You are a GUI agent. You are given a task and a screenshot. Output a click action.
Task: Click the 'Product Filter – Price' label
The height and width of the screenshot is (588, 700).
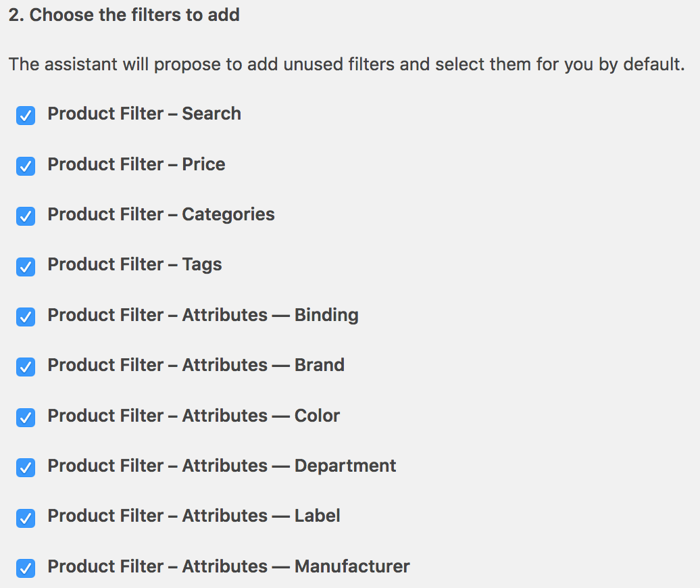[136, 164]
